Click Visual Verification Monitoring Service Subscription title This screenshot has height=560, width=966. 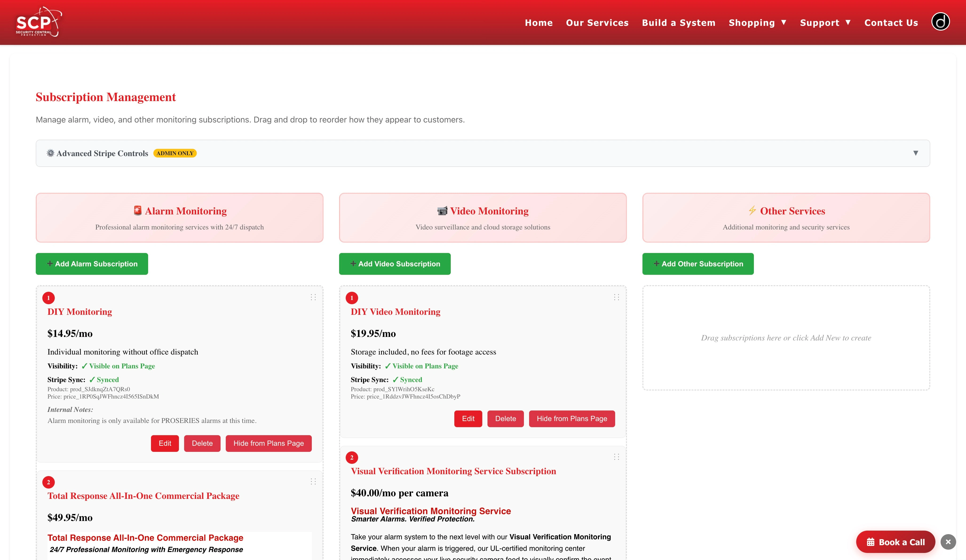tap(453, 471)
